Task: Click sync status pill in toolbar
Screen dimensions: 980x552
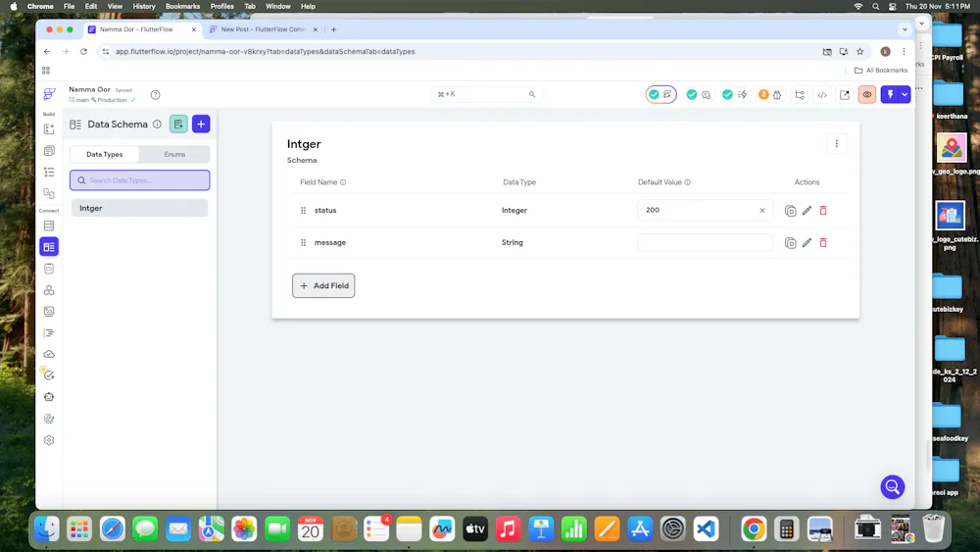Action: (x=661, y=94)
